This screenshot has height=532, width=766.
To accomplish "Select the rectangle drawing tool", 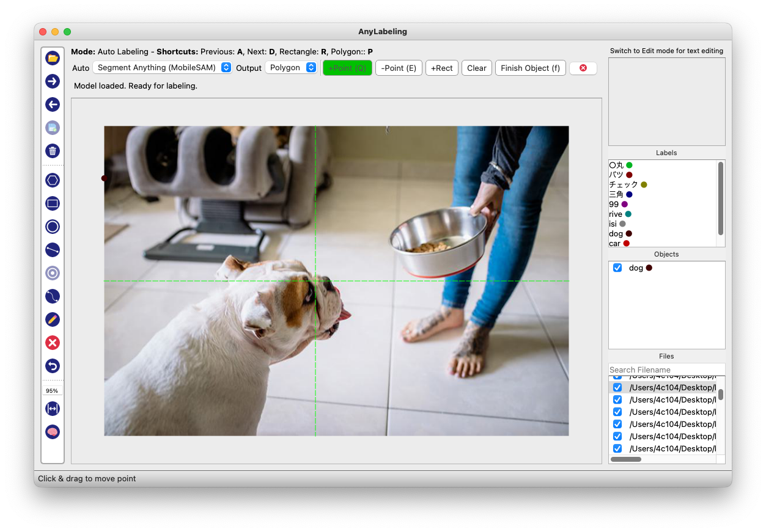I will [x=53, y=203].
